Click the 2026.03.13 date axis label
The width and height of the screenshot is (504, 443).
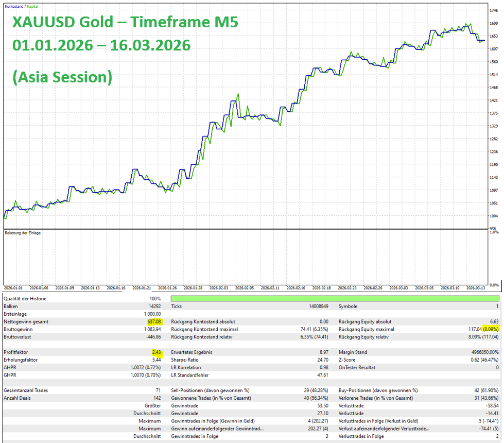click(476, 288)
